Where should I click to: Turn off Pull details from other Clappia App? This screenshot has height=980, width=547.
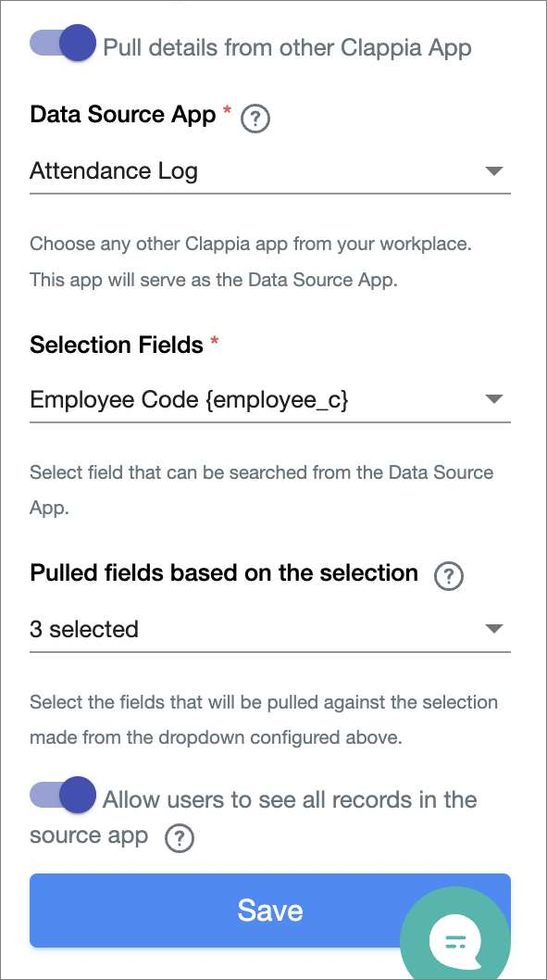coord(62,43)
